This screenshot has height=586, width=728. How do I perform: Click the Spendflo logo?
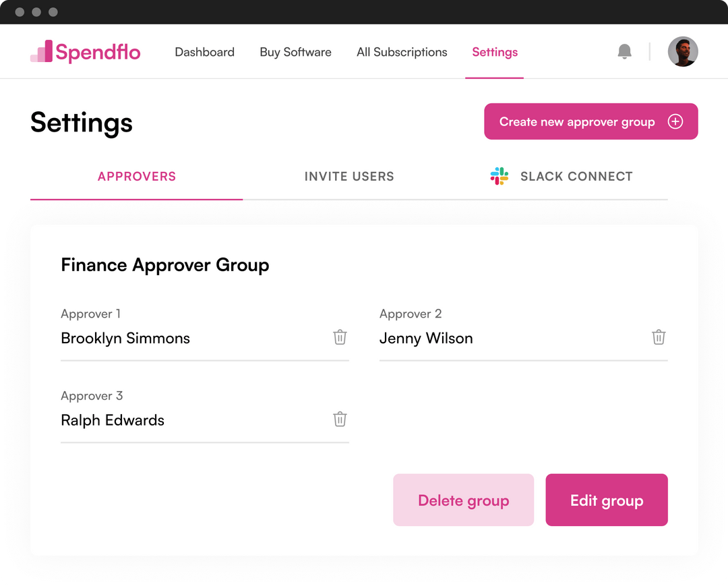pos(85,51)
